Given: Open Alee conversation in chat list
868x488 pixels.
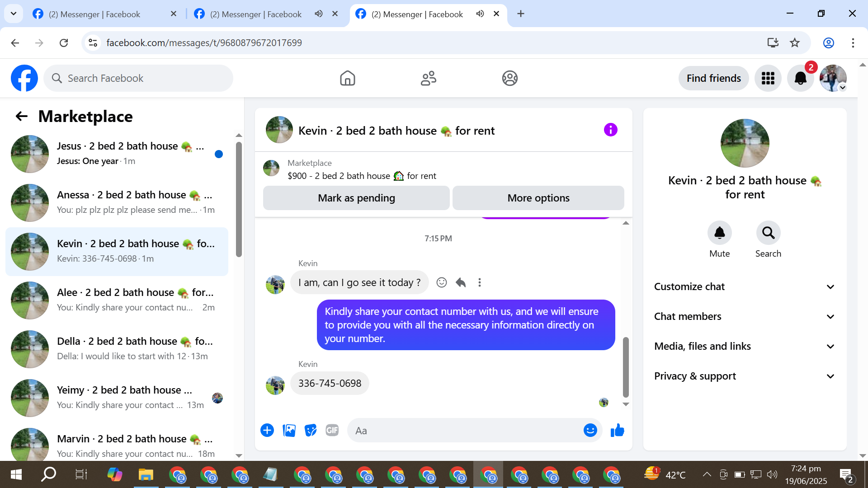Looking at the screenshot, I should [117, 300].
